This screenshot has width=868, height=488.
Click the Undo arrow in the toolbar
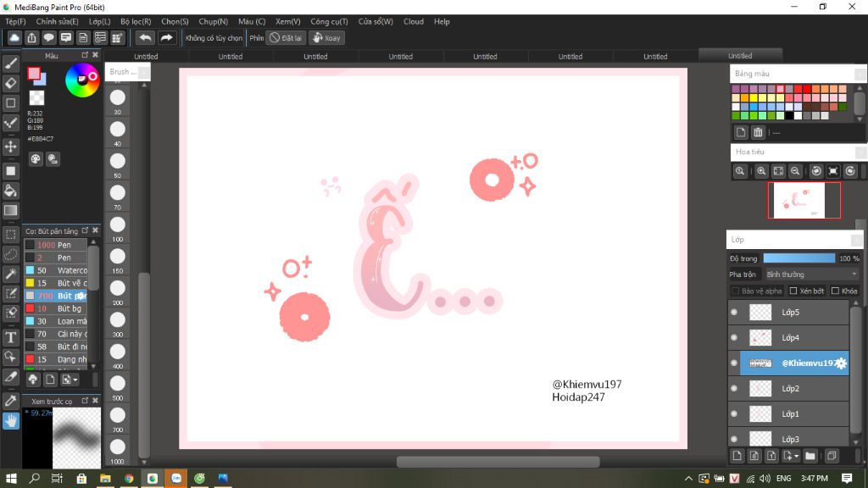pyautogui.click(x=145, y=37)
